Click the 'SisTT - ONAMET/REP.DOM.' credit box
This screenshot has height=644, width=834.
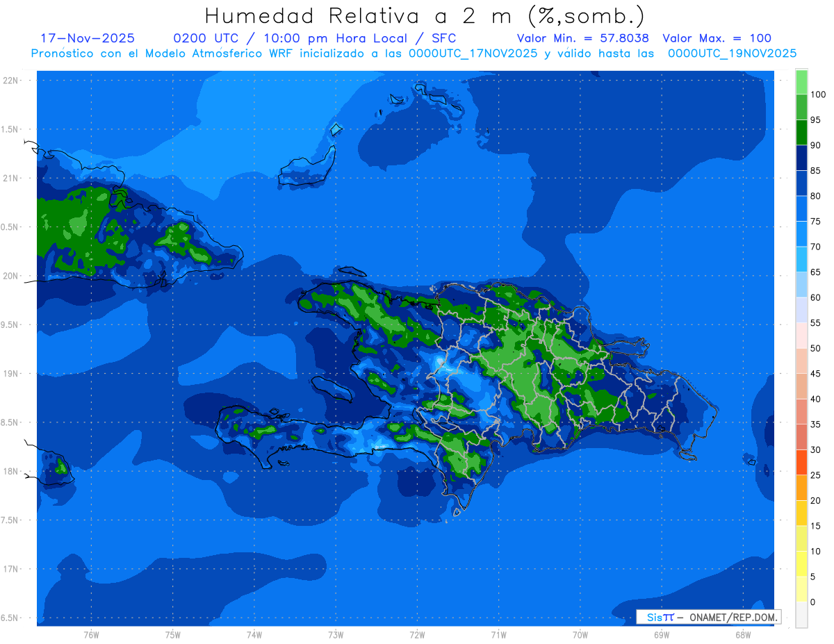coord(709,617)
